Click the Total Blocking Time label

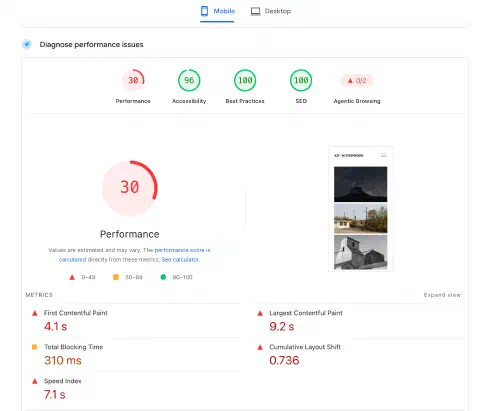tap(73, 347)
